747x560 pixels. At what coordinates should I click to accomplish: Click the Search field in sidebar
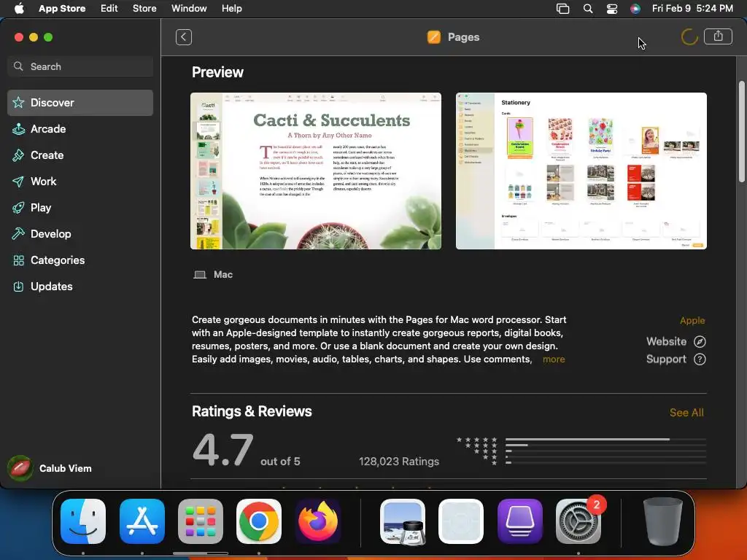click(80, 66)
